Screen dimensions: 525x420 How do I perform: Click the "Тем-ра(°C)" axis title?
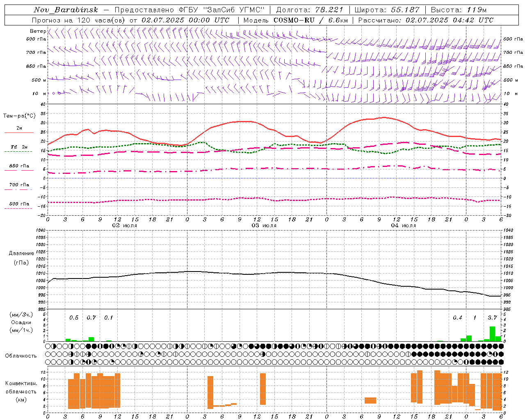coord(19,116)
